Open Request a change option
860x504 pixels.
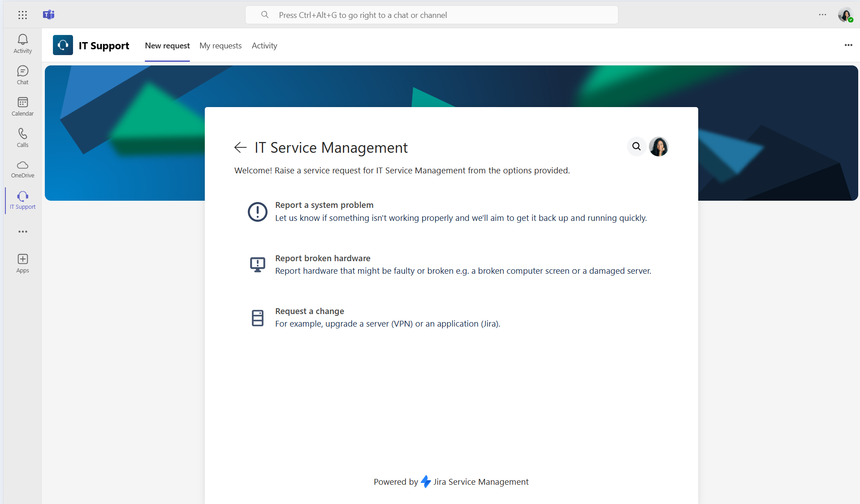click(x=309, y=311)
